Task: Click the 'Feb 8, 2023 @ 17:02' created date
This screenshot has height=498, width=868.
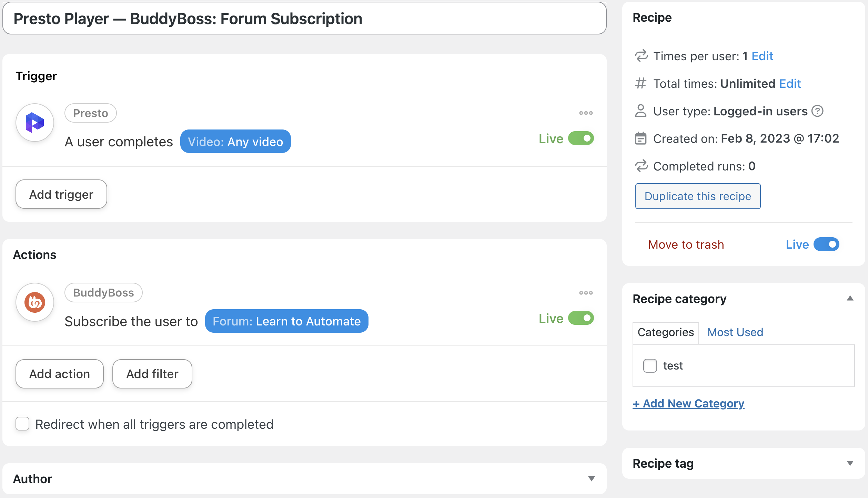Action: point(780,138)
